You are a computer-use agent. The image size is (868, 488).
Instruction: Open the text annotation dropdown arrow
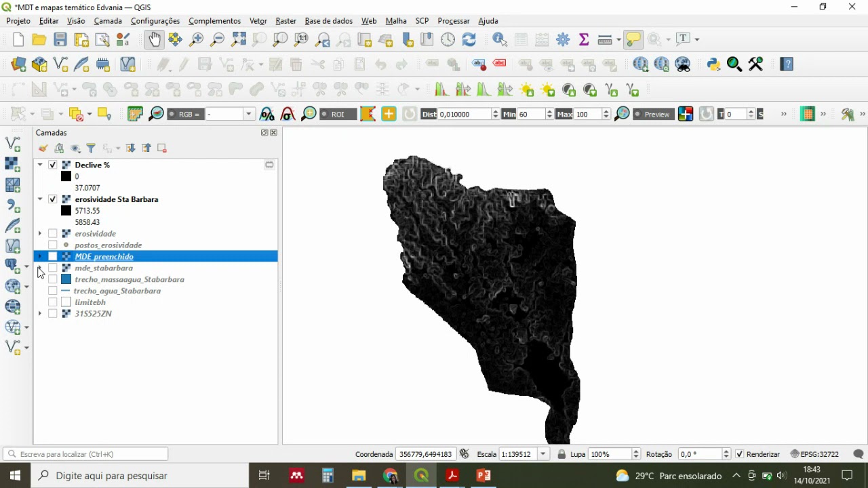[x=696, y=39]
